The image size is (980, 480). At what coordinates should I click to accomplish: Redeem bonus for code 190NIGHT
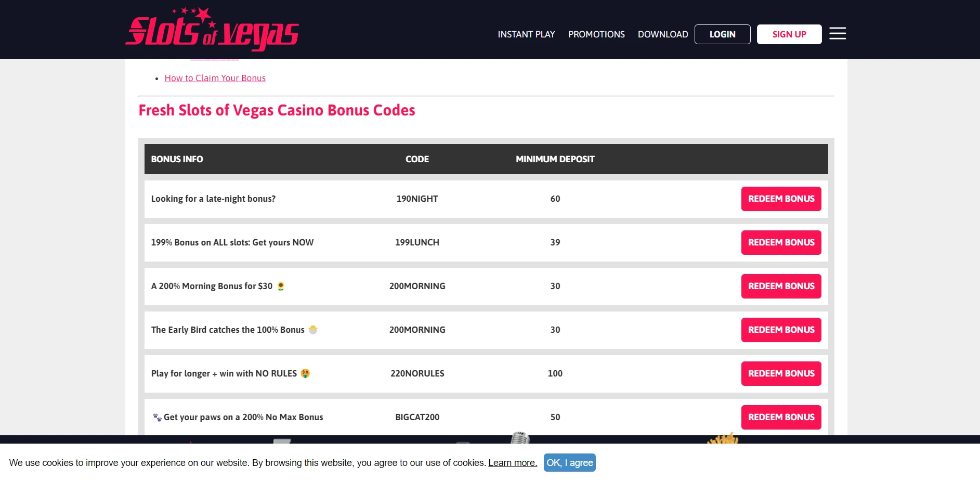click(x=781, y=199)
